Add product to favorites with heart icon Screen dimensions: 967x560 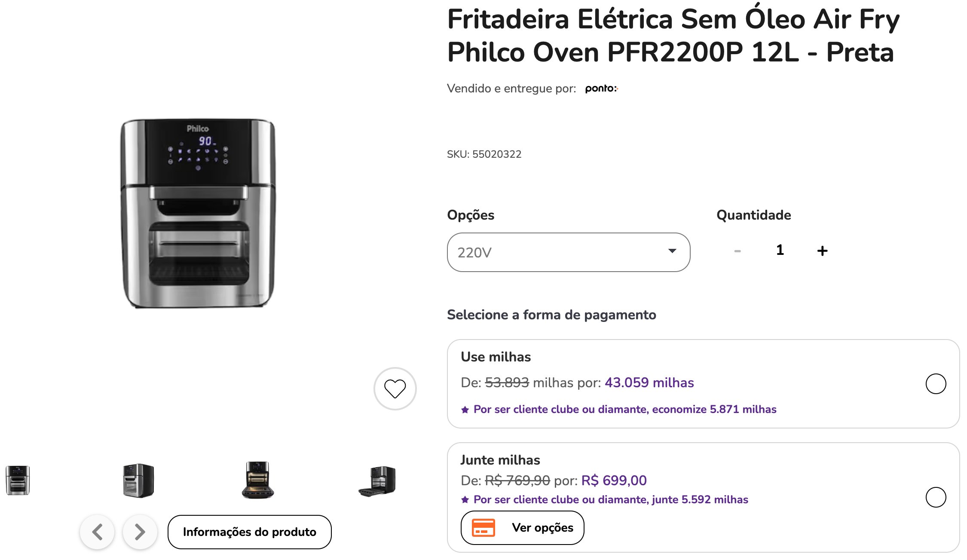tap(395, 389)
